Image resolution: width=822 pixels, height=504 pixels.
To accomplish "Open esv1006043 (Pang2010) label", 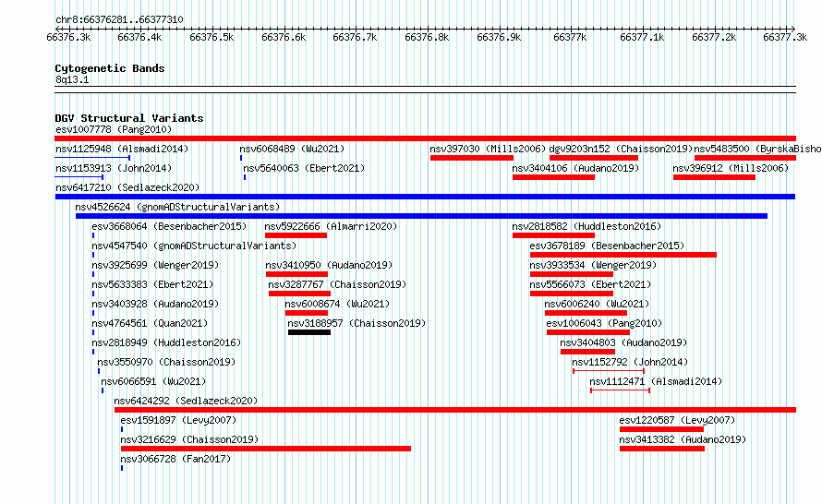I will [604, 323].
